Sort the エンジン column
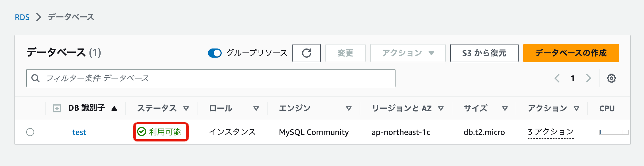 [349, 108]
